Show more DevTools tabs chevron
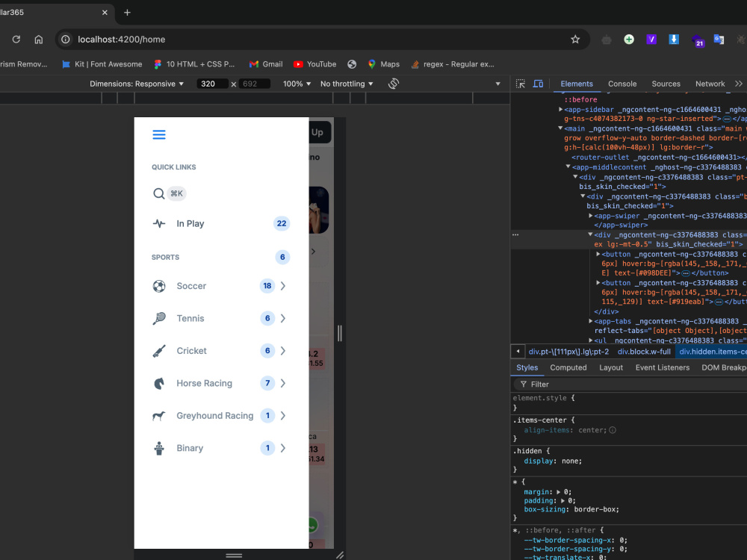The image size is (747, 560). click(739, 84)
